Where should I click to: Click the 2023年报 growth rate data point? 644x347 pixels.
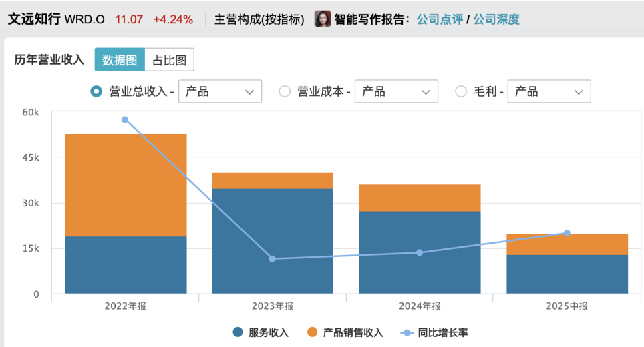(272, 258)
